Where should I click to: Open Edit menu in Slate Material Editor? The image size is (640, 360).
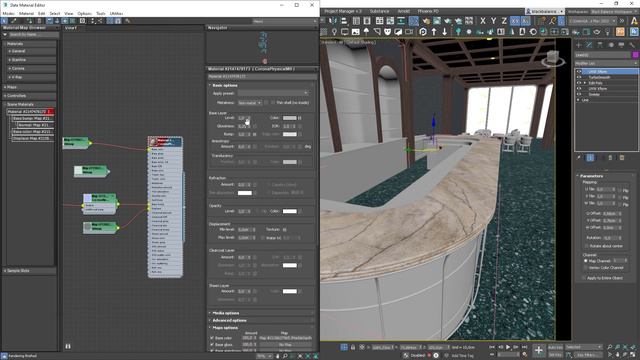41,13
